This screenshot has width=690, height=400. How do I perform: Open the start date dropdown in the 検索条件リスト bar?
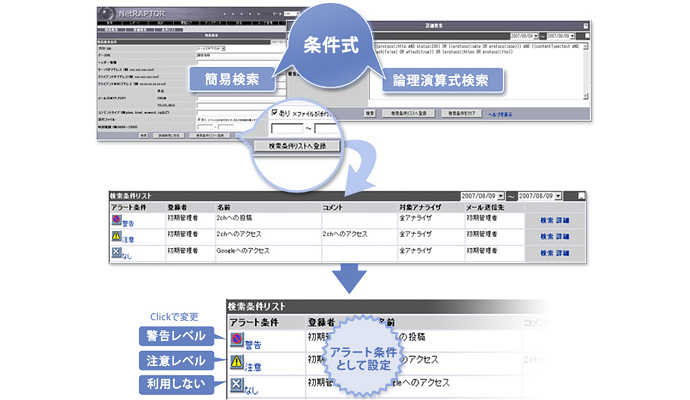click(501, 196)
